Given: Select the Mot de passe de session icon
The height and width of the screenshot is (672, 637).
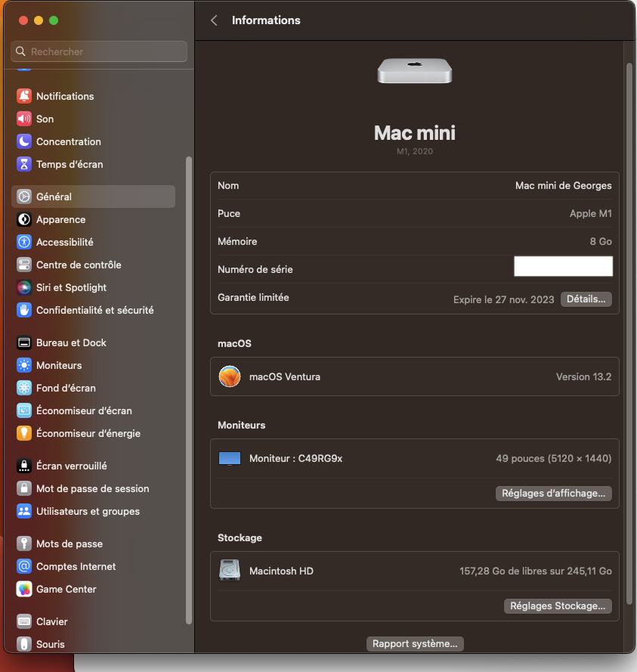Looking at the screenshot, I should click(24, 488).
